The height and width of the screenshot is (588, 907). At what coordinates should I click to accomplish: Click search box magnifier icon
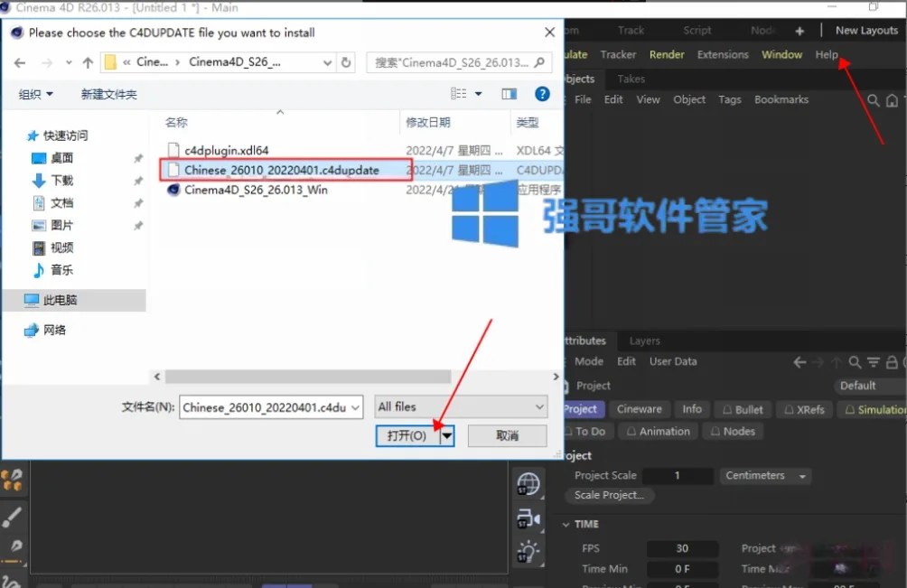click(539, 62)
